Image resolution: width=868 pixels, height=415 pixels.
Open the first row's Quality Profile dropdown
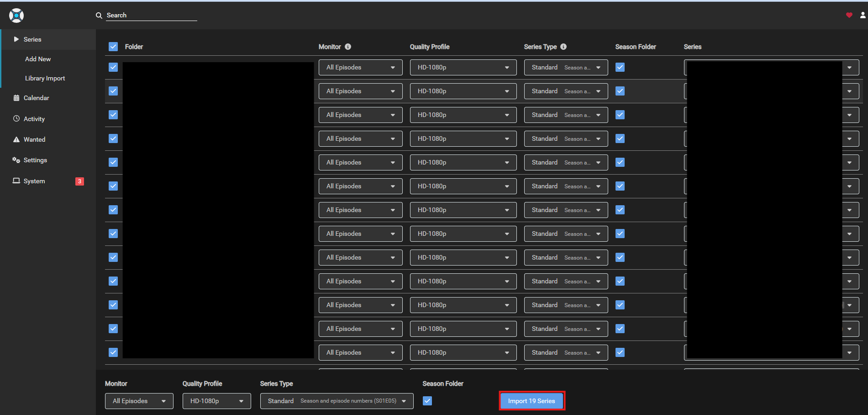coord(463,67)
